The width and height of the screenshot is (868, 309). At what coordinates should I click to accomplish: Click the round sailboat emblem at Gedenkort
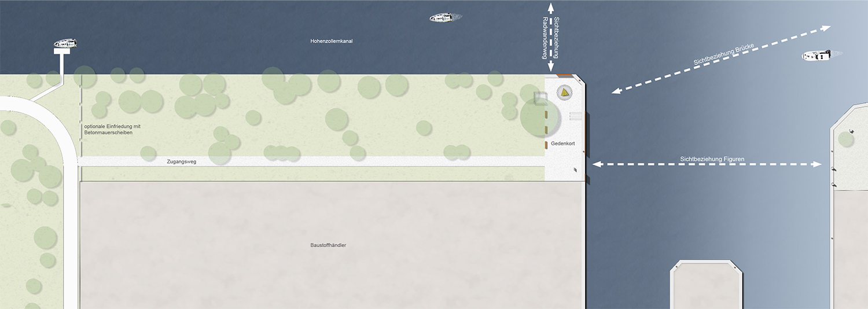564,92
